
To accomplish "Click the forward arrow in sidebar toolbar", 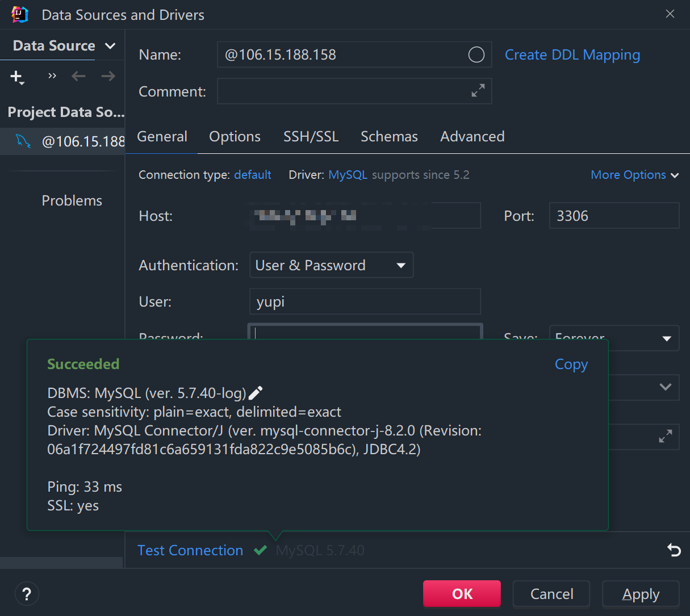I will pyautogui.click(x=108, y=76).
